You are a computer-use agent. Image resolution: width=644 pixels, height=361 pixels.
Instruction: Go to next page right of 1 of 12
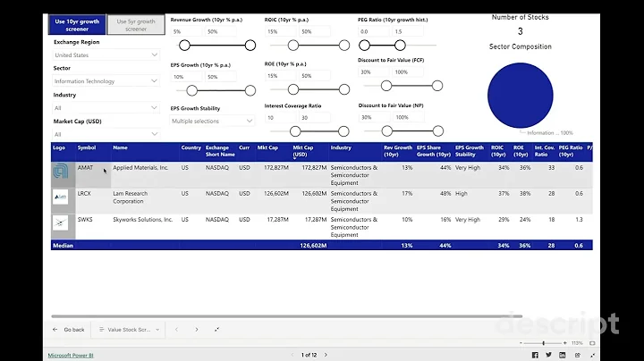pos(326,355)
